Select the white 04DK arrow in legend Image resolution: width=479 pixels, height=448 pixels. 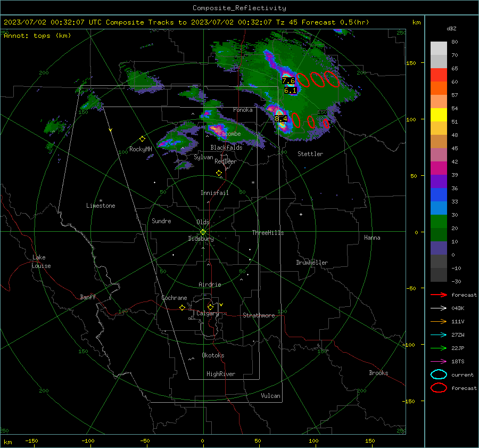(x=439, y=308)
